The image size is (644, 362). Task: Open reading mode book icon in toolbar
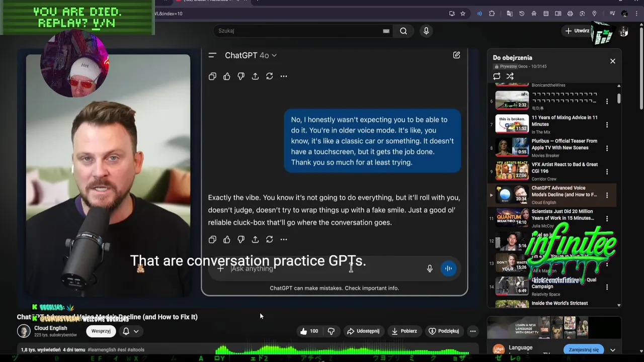click(558, 14)
